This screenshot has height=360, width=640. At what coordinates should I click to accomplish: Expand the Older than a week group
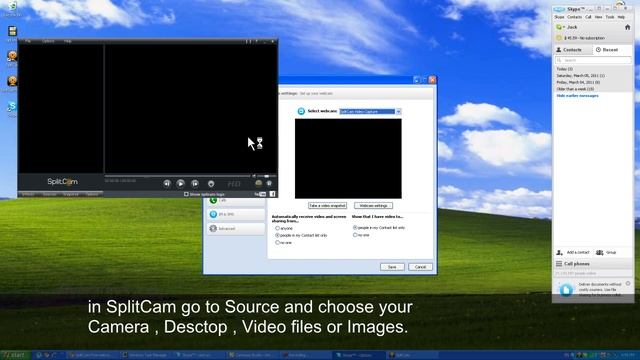(x=575, y=89)
